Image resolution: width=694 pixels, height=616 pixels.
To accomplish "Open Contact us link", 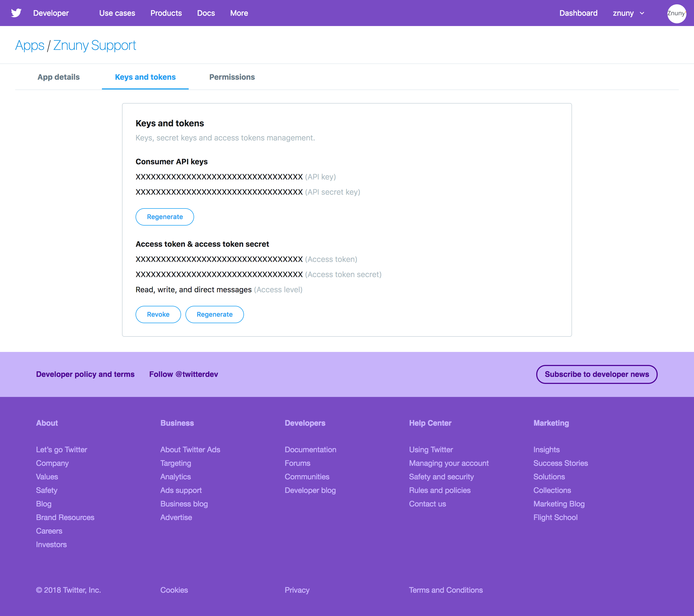I will (x=427, y=504).
